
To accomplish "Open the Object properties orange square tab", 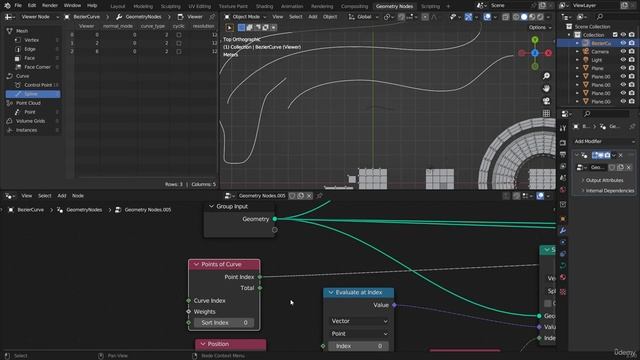I will (563, 219).
